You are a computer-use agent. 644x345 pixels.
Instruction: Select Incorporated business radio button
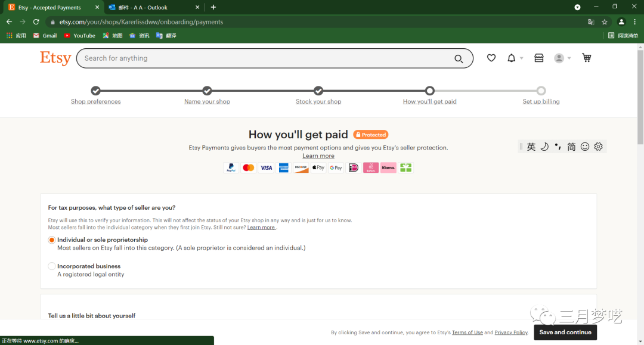52,266
